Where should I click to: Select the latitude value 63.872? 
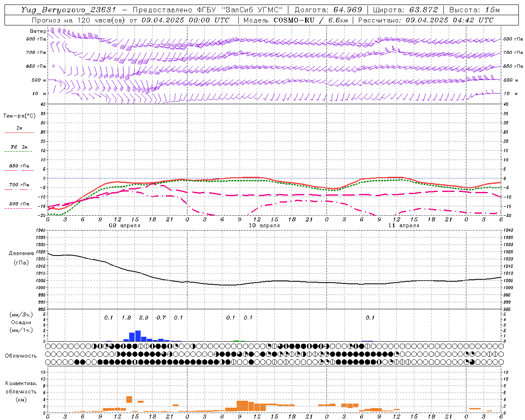pyautogui.click(x=424, y=10)
